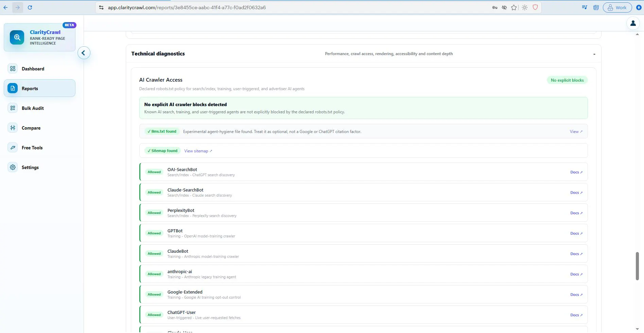
Task: Open Docs link for GPTBot
Action: point(576,233)
